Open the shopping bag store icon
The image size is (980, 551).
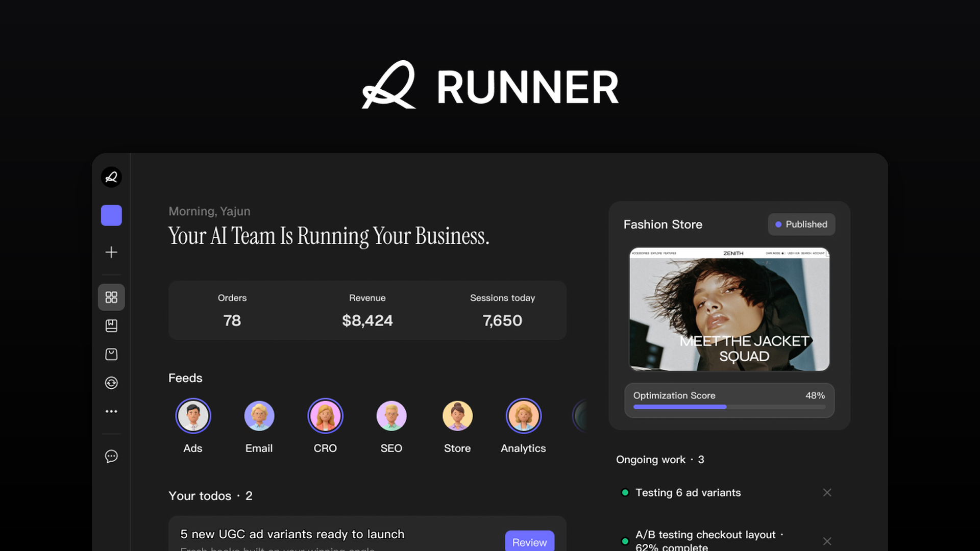(x=111, y=354)
